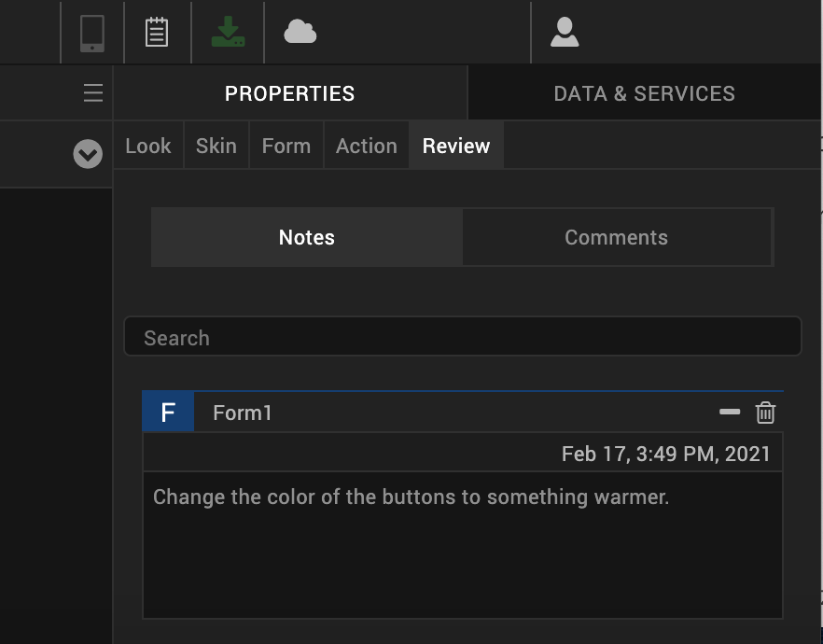Screen dimensions: 823x644
Task: Click the note text about button color
Action: tap(411, 497)
